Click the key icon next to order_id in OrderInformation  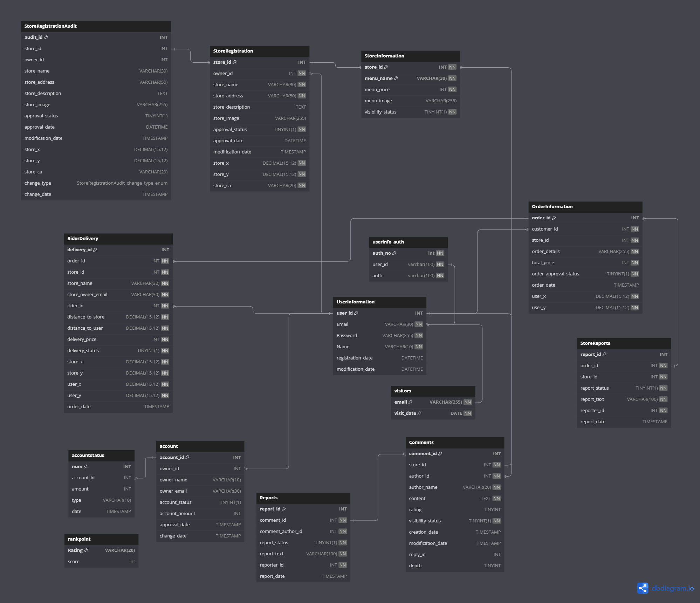click(554, 218)
